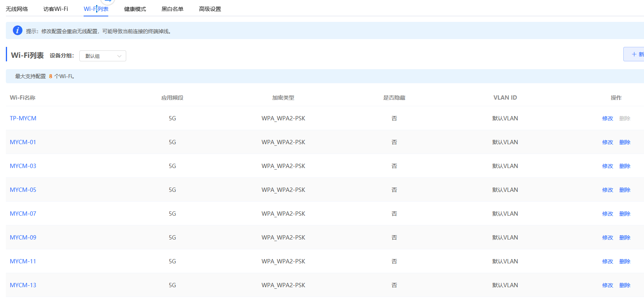Click the add new Wi-Fi button
The width and height of the screenshot is (644, 304).
click(634, 54)
